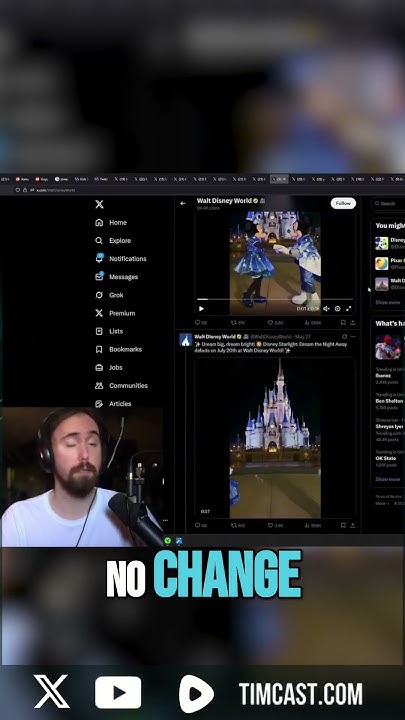Click the back arrow beside Walt Disney World
The width and height of the screenshot is (405, 720).
183,203
